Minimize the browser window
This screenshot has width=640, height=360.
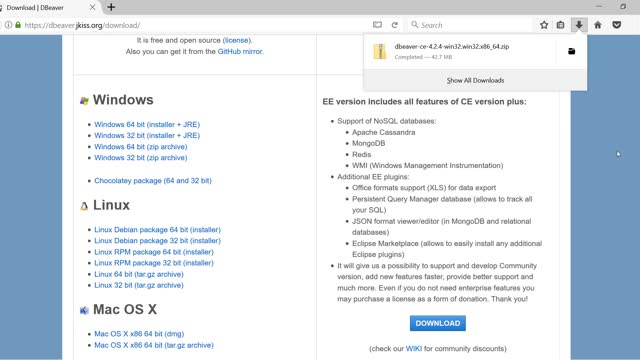pos(599,7)
